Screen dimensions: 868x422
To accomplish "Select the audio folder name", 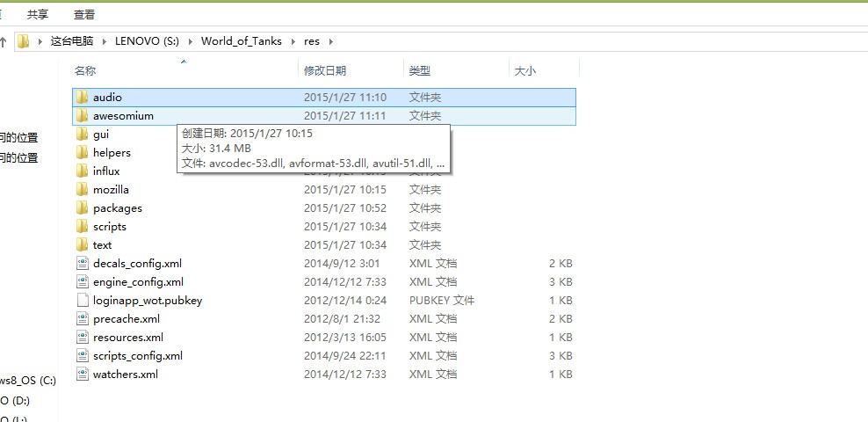I will tap(107, 98).
